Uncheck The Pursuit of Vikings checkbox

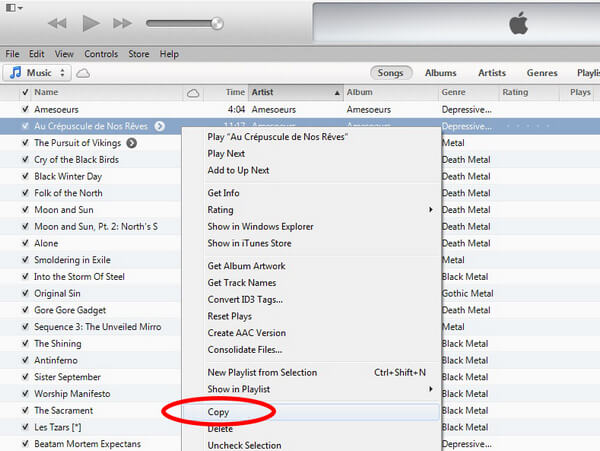[x=25, y=143]
